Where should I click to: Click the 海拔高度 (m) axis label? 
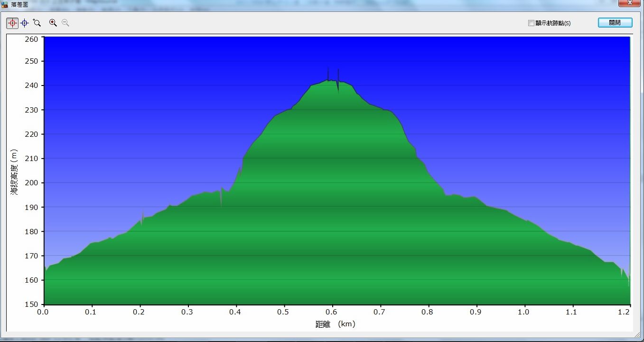pos(15,171)
